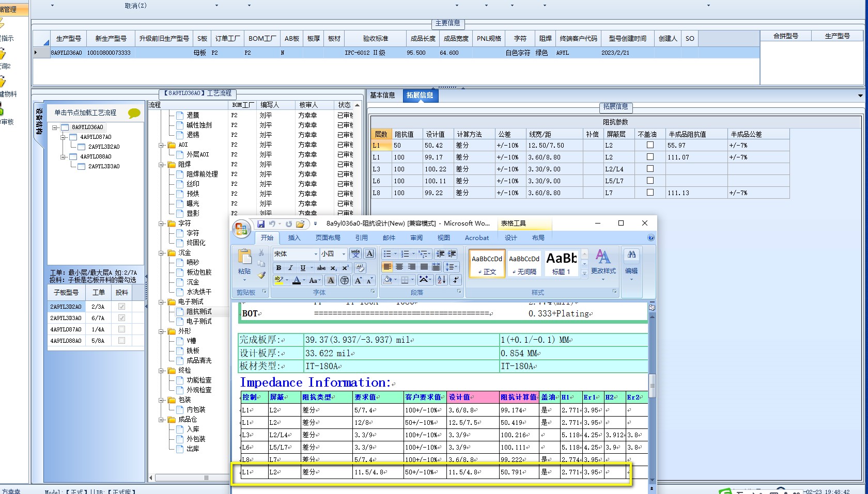
Task: Open the 页面布局 ribbon tab
Action: pyautogui.click(x=328, y=238)
